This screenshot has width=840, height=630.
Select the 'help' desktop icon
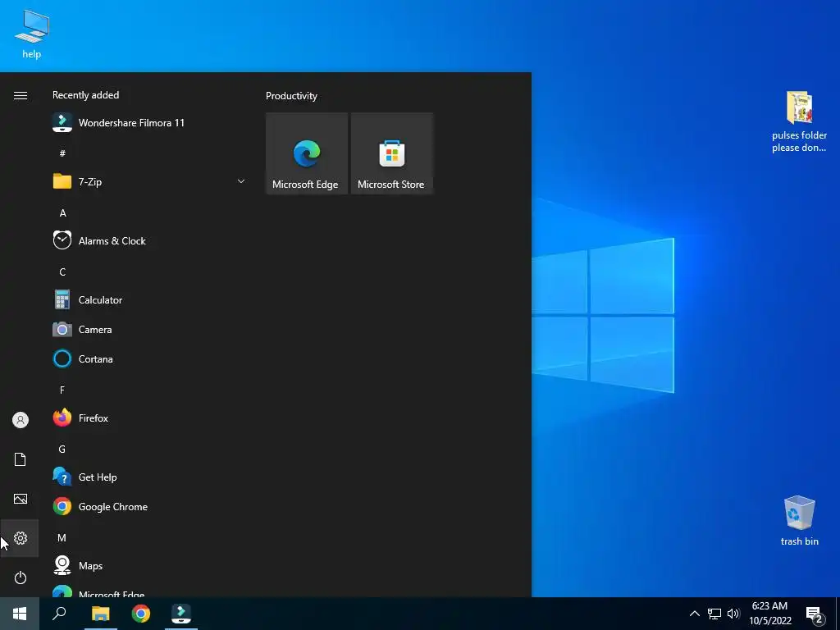pos(32,34)
